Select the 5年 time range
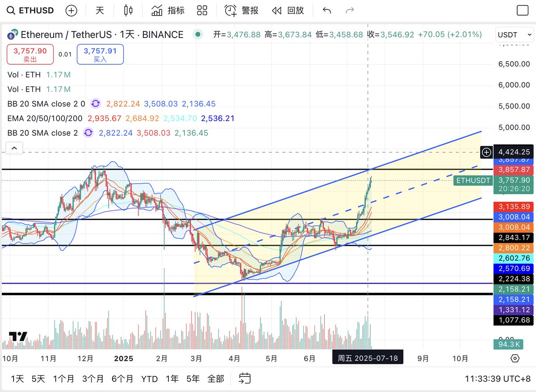 coord(193,379)
